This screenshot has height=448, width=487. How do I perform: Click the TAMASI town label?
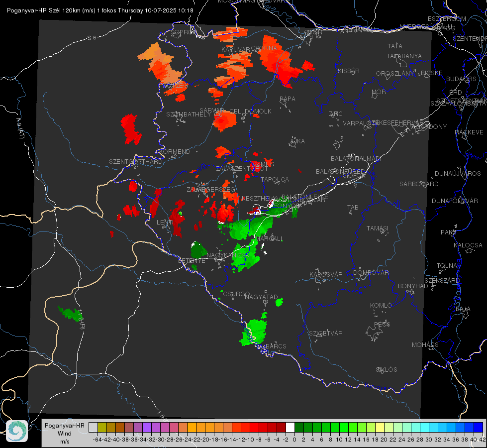(378, 228)
